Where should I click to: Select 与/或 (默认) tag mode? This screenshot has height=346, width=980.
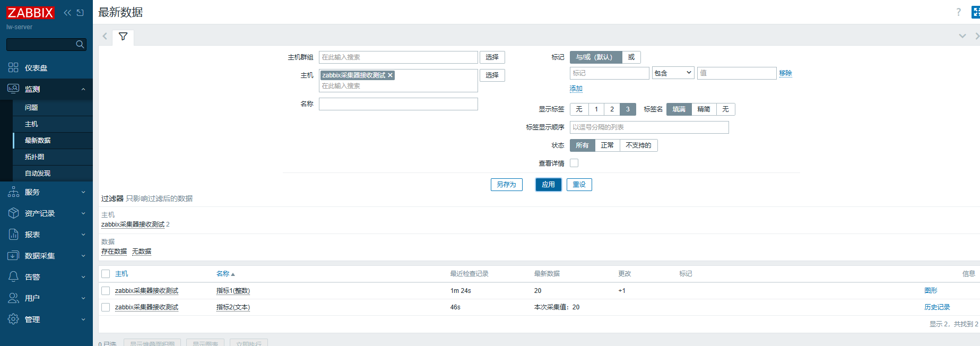pyautogui.click(x=596, y=57)
